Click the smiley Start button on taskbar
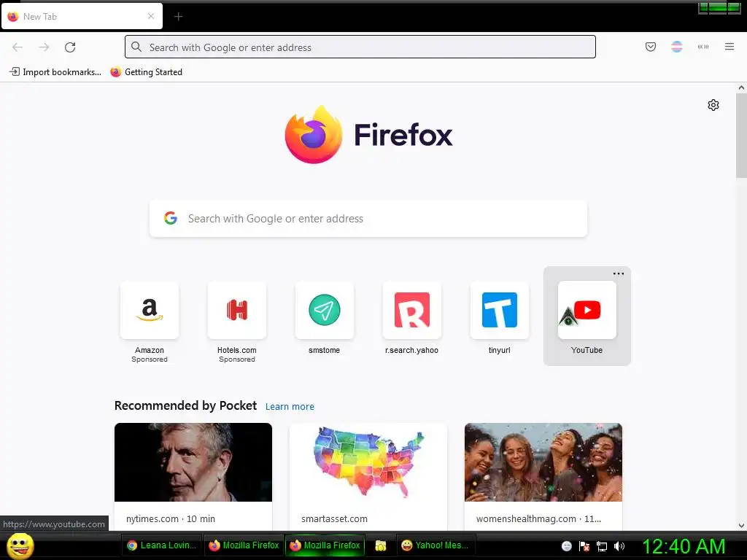Image resolution: width=747 pixels, height=560 pixels. (x=20, y=545)
